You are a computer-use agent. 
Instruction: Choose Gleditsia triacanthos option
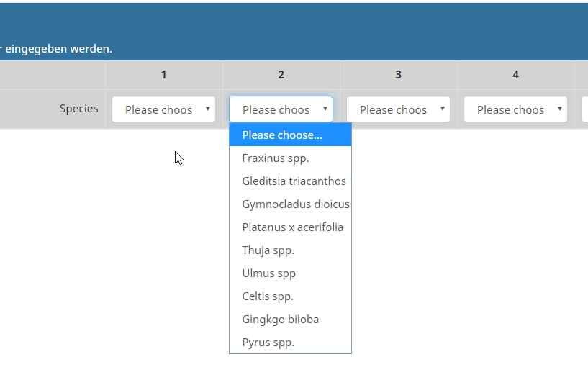pos(294,181)
